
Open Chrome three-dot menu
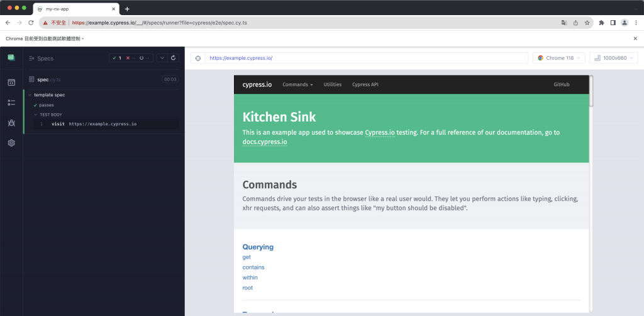636,23
